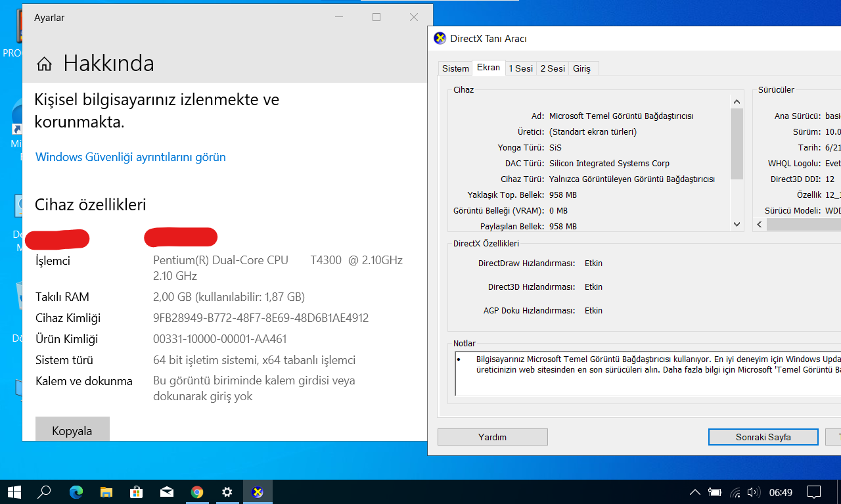
Task: Open taskbar search magnifier
Action: pos(44,492)
